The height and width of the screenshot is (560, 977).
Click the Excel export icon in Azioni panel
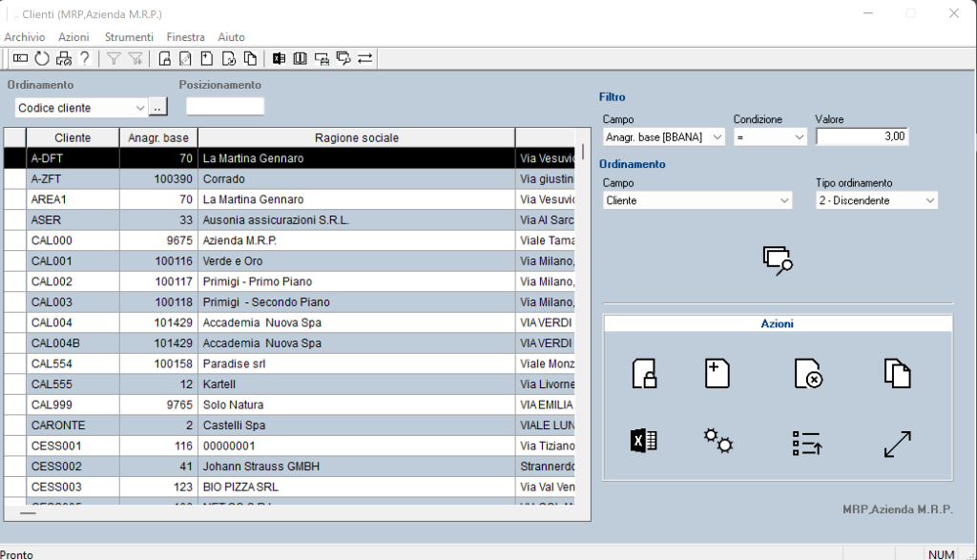644,441
